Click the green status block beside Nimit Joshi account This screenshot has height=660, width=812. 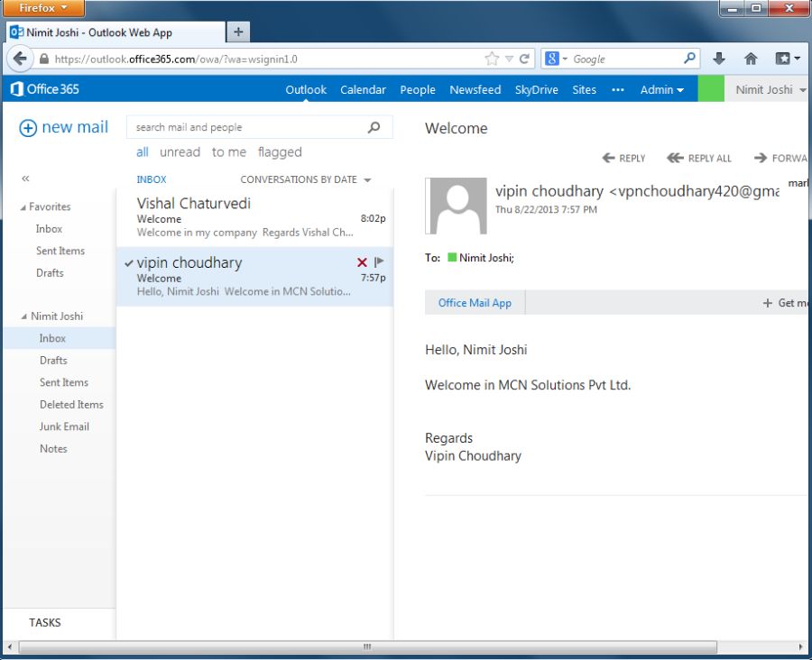point(711,88)
